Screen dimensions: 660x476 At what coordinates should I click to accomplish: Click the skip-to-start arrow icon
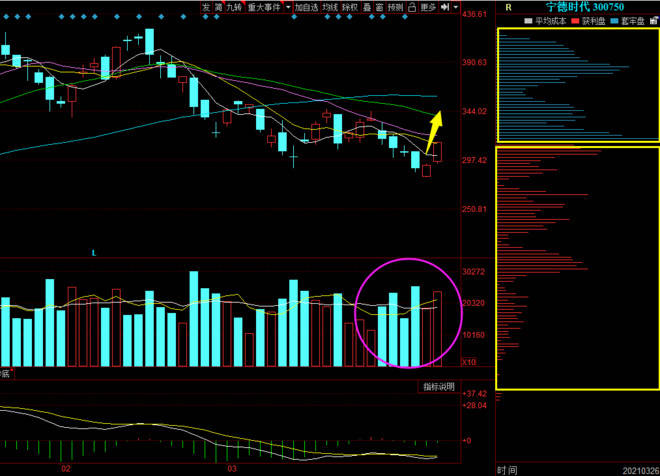[445, 7]
